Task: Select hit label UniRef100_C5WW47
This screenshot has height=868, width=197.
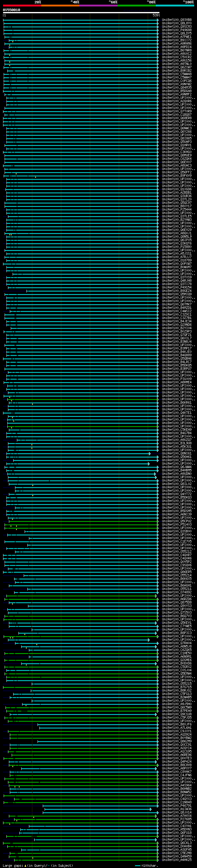Action: [x=177, y=78]
